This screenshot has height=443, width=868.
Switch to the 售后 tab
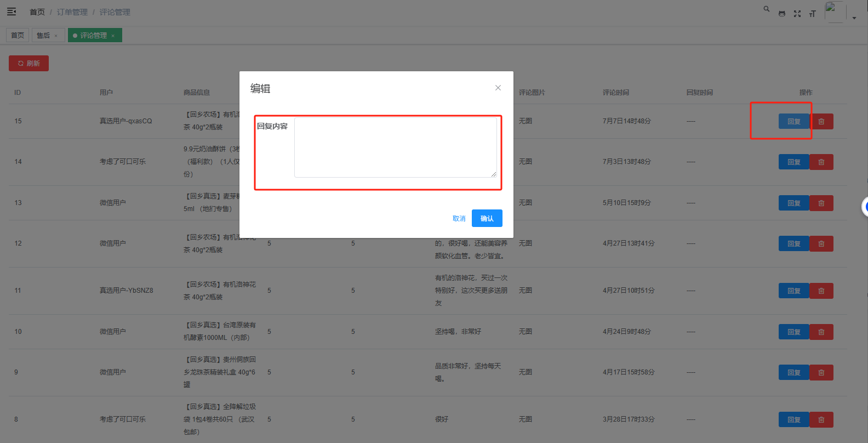43,35
